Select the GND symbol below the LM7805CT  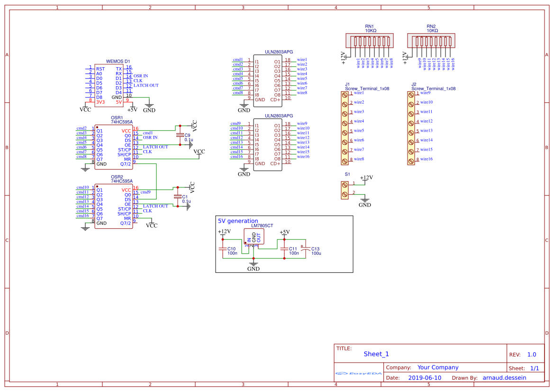pos(254,266)
